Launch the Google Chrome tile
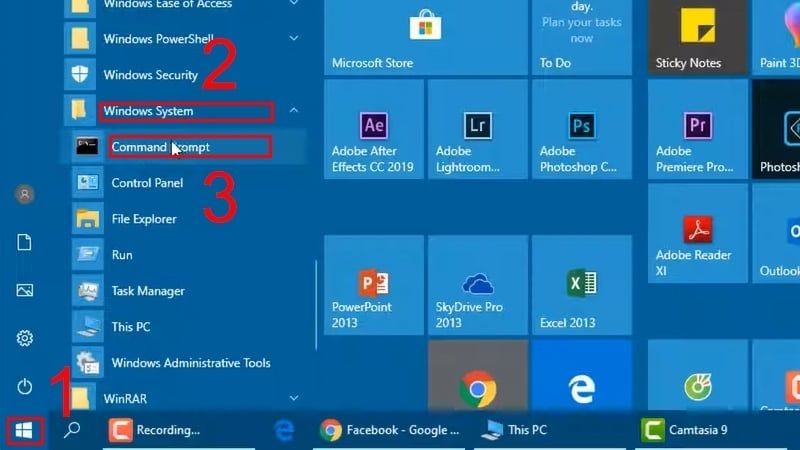 (478, 376)
